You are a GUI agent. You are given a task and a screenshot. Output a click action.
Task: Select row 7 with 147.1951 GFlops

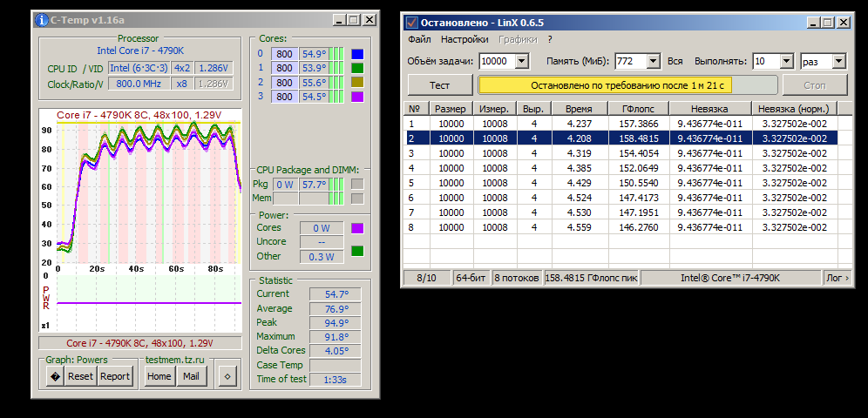coord(620,212)
